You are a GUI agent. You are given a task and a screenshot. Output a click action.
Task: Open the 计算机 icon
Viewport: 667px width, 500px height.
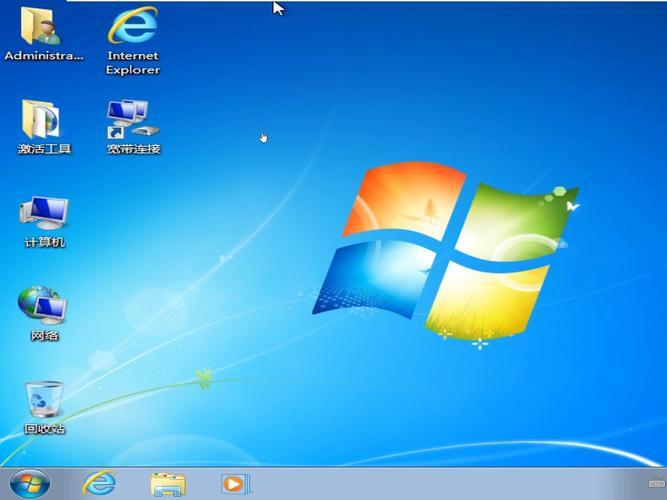44,213
